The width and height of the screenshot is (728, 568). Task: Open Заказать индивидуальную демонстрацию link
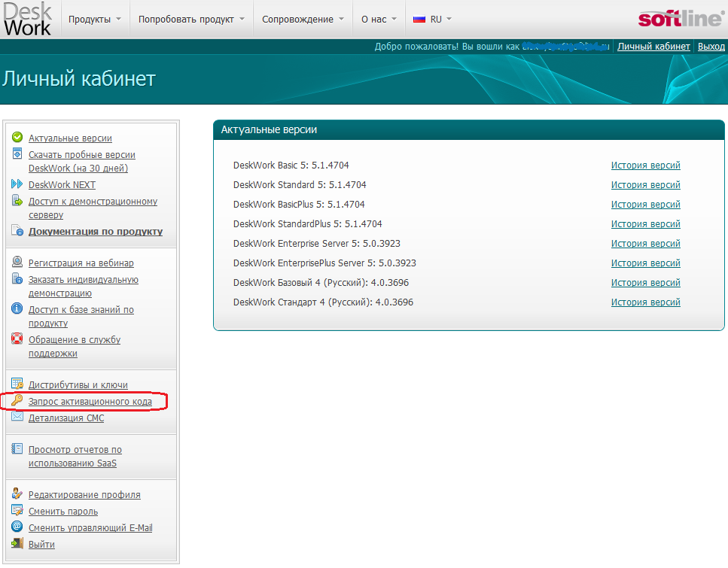(83, 287)
